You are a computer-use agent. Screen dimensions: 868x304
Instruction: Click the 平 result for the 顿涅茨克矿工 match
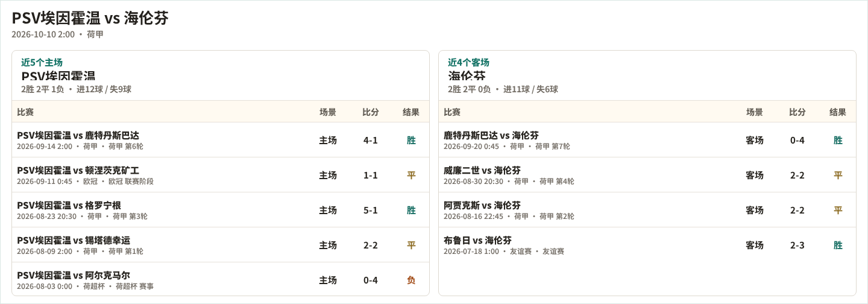coord(411,176)
